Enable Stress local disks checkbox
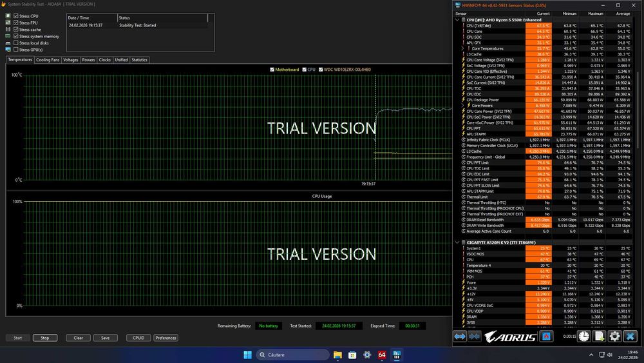The image size is (644, 363). [16, 43]
